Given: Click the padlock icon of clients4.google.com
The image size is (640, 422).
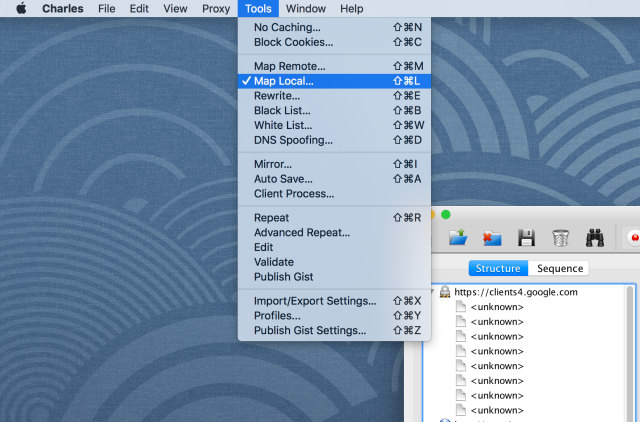Looking at the screenshot, I should [x=445, y=292].
